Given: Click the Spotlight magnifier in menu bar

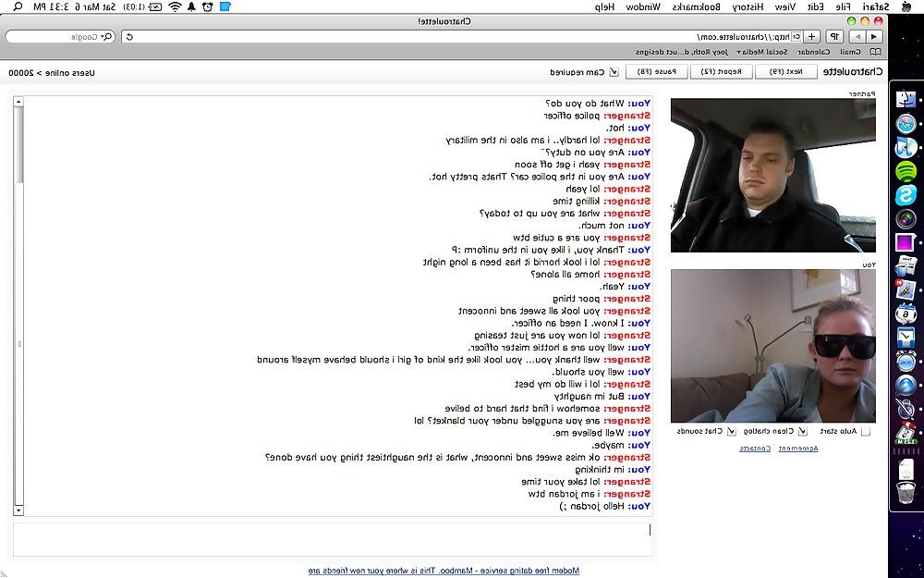Looking at the screenshot, I should 18,6.
